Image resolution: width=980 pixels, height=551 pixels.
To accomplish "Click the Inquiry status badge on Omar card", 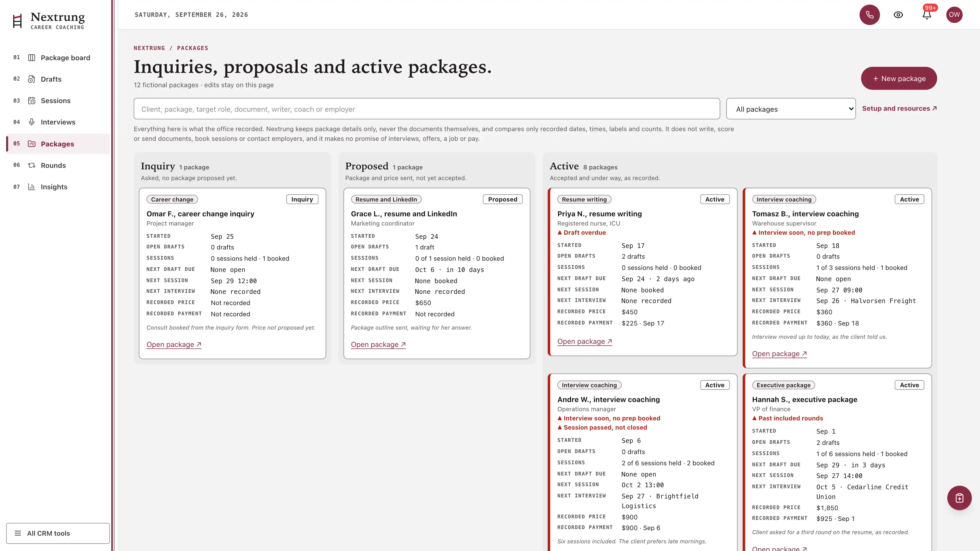I will (x=302, y=199).
